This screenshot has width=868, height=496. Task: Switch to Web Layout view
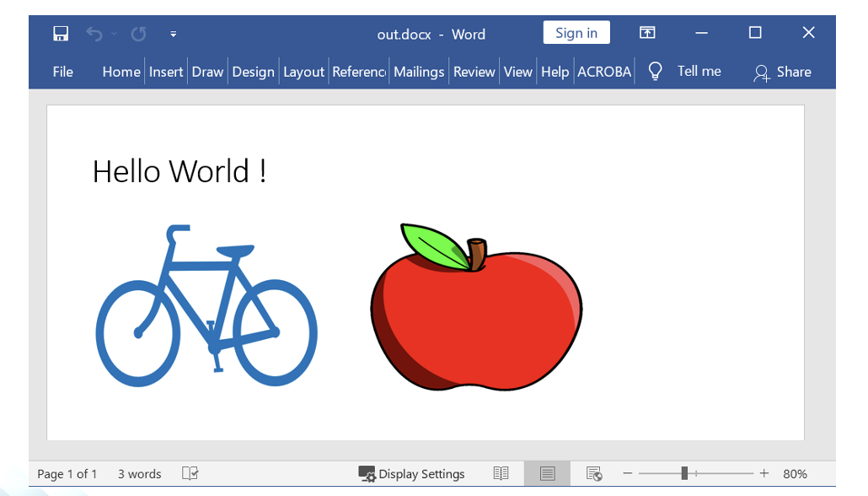(x=593, y=474)
